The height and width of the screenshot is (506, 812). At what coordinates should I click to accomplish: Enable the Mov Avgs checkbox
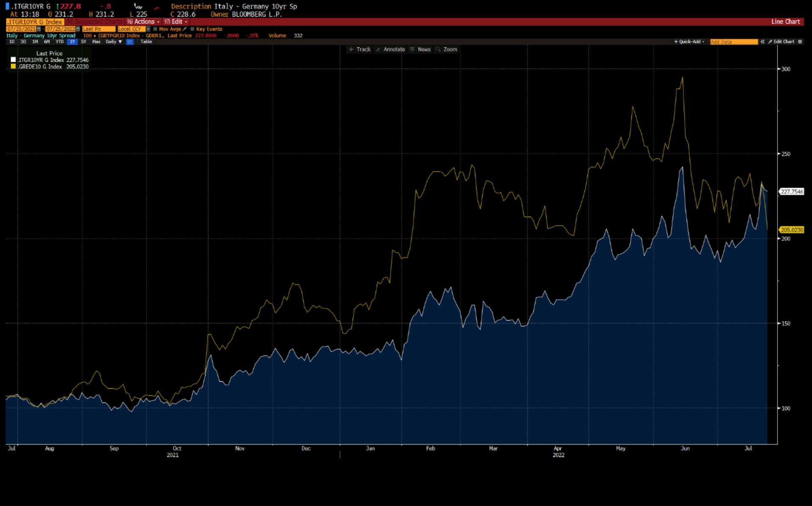point(155,29)
